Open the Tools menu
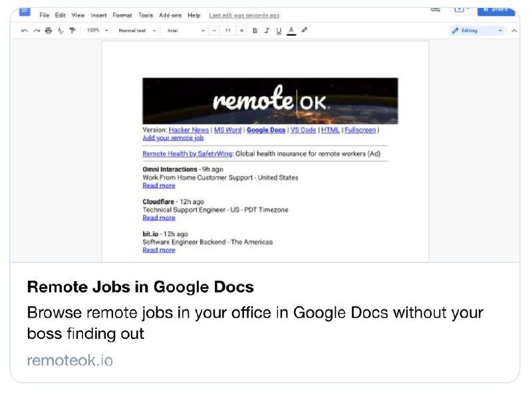The width and height of the screenshot is (532, 396). pos(146,15)
